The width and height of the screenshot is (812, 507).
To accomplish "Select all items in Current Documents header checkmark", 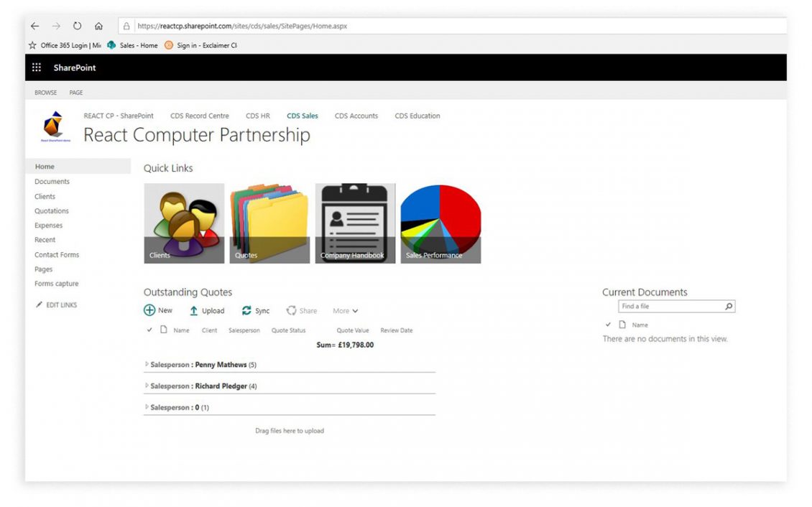I will click(609, 325).
